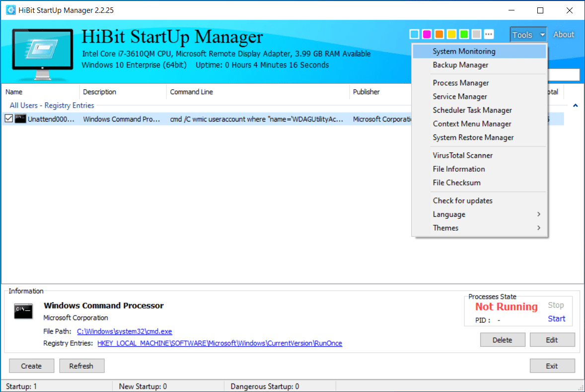Collapse the All Users Registry Entries group
This screenshot has height=392, width=585.
pos(575,106)
